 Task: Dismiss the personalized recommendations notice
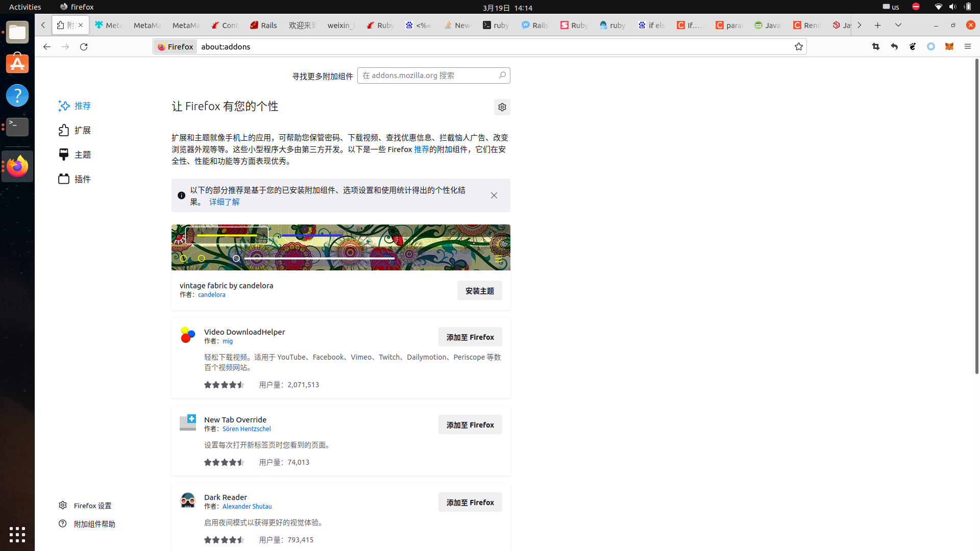click(494, 195)
